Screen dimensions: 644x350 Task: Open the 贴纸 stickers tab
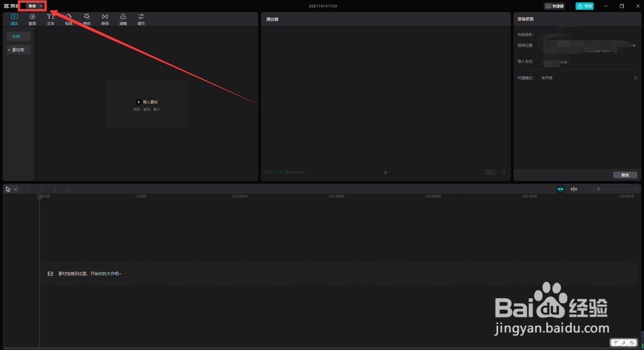click(69, 19)
